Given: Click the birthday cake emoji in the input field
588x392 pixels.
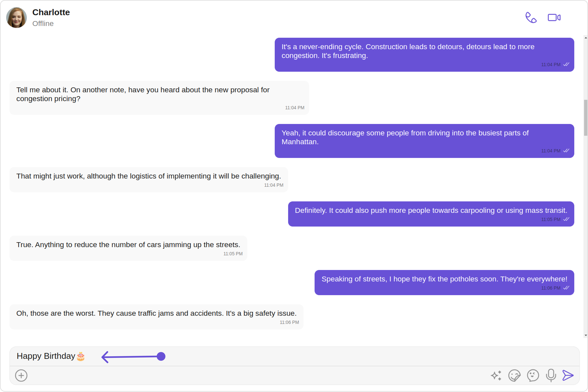Looking at the screenshot, I should 81,357.
